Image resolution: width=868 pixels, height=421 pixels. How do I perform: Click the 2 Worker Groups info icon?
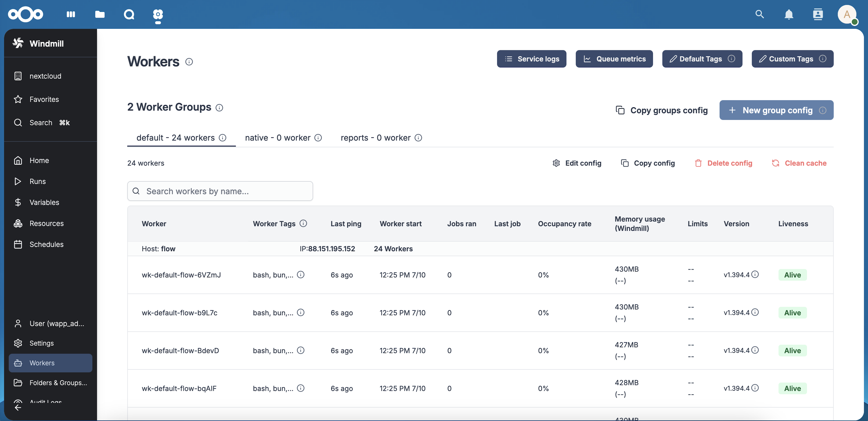coord(219,108)
